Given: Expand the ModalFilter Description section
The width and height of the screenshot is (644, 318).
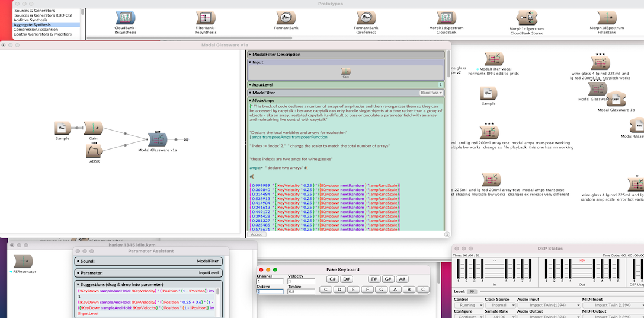Looking at the screenshot, I should click(249, 55).
